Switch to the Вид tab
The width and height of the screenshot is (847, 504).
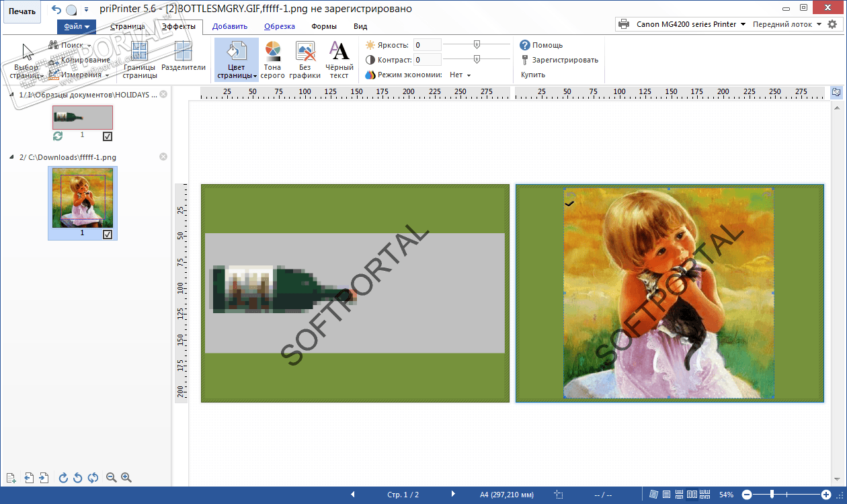(x=360, y=26)
